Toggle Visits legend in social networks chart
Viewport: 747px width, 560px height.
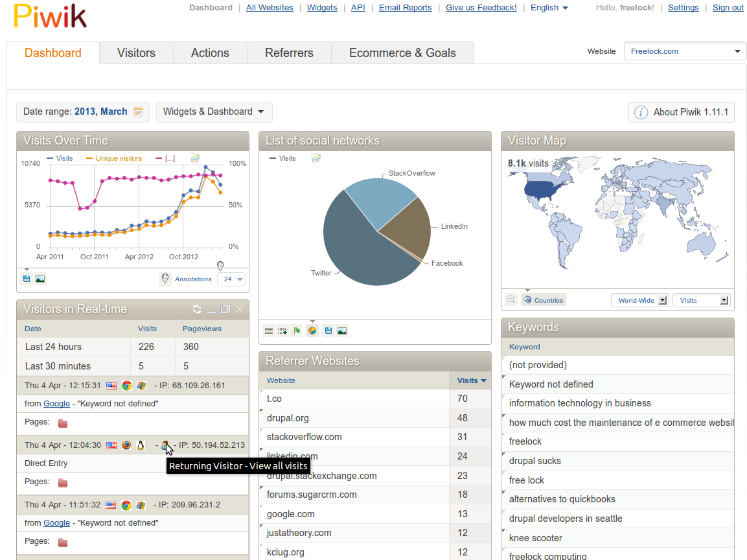tap(282, 158)
